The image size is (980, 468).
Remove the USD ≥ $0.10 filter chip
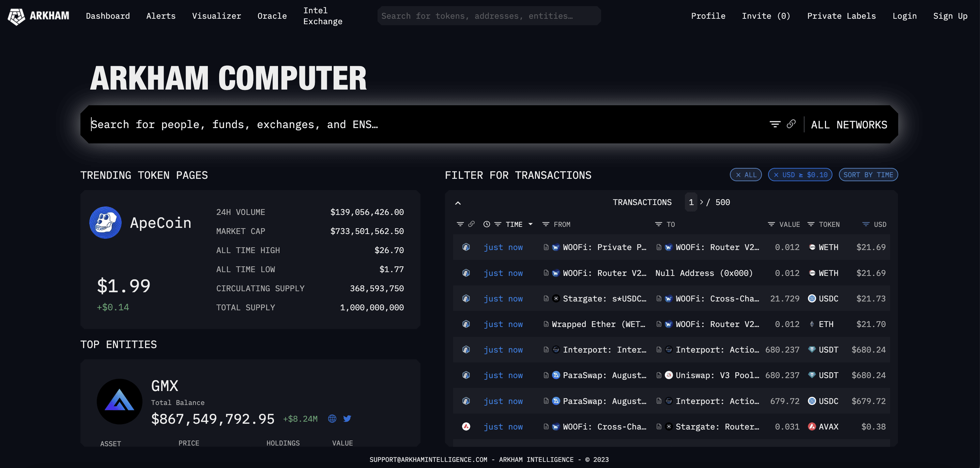777,175
